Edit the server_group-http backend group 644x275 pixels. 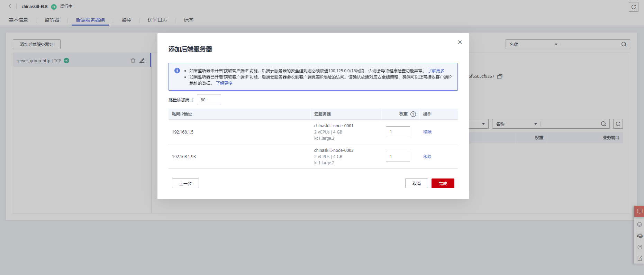pos(142,61)
